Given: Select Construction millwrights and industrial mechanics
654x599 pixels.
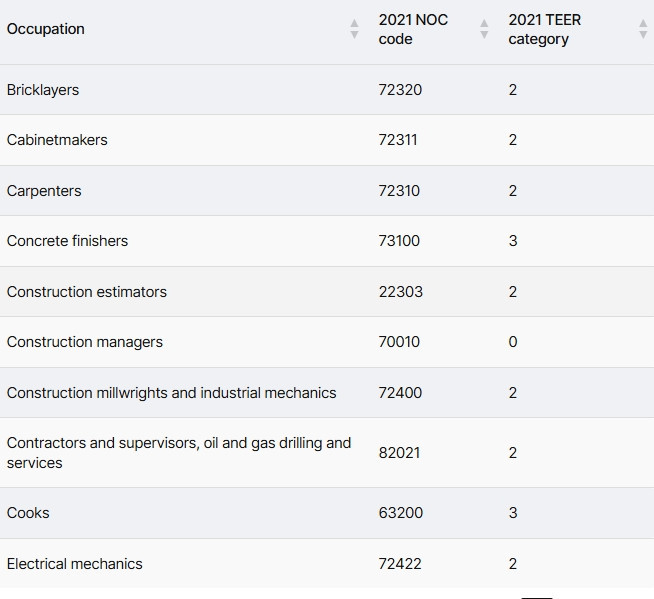Looking at the screenshot, I should coord(171,393).
